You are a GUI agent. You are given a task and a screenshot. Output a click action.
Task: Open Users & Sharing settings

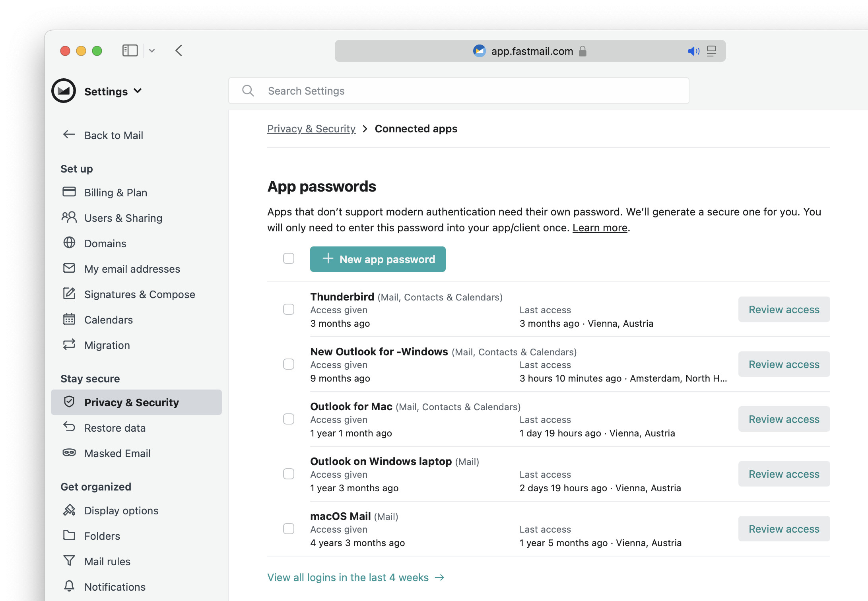coord(136,218)
